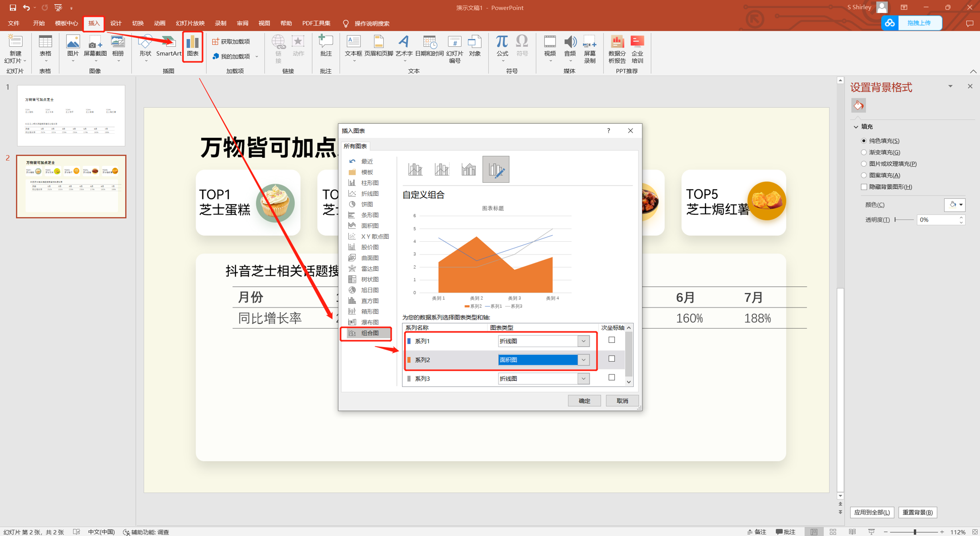Click 应用到全部 button
The height and width of the screenshot is (536, 980).
871,512
